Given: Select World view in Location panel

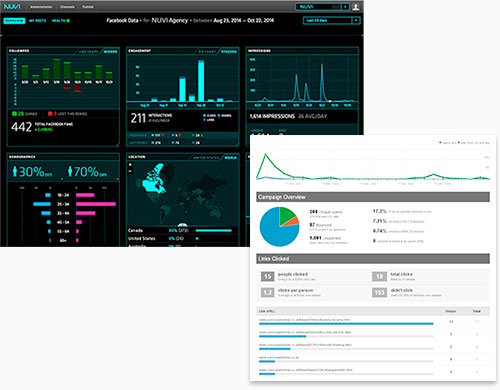Looking at the screenshot, I should click(231, 157).
